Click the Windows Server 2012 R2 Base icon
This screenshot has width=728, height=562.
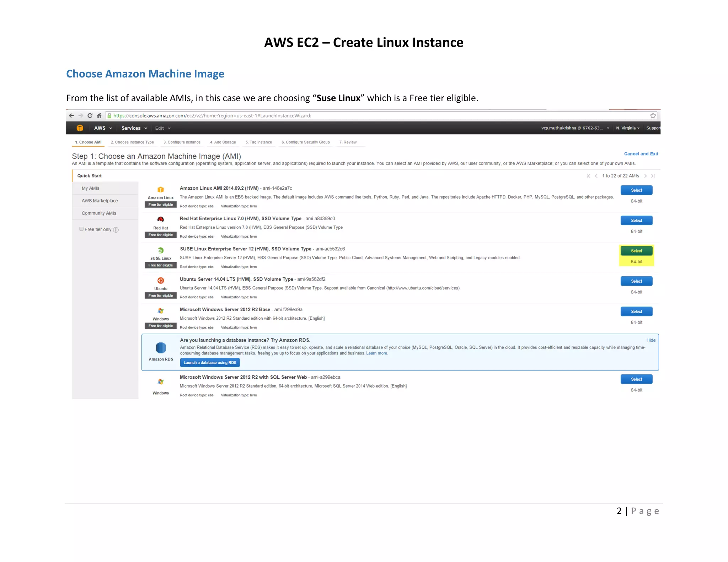(x=161, y=311)
